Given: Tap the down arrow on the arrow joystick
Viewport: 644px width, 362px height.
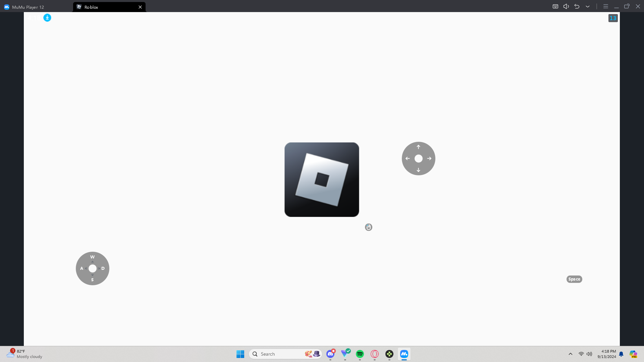Looking at the screenshot, I should click(418, 170).
